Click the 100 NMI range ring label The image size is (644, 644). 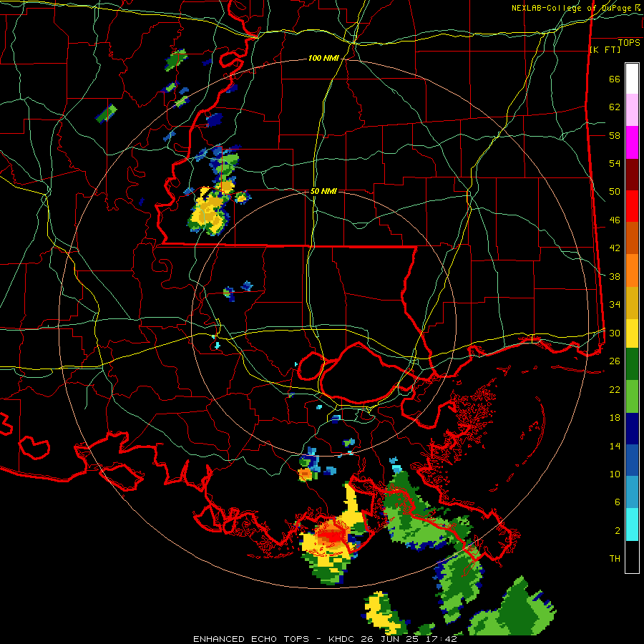(323, 59)
